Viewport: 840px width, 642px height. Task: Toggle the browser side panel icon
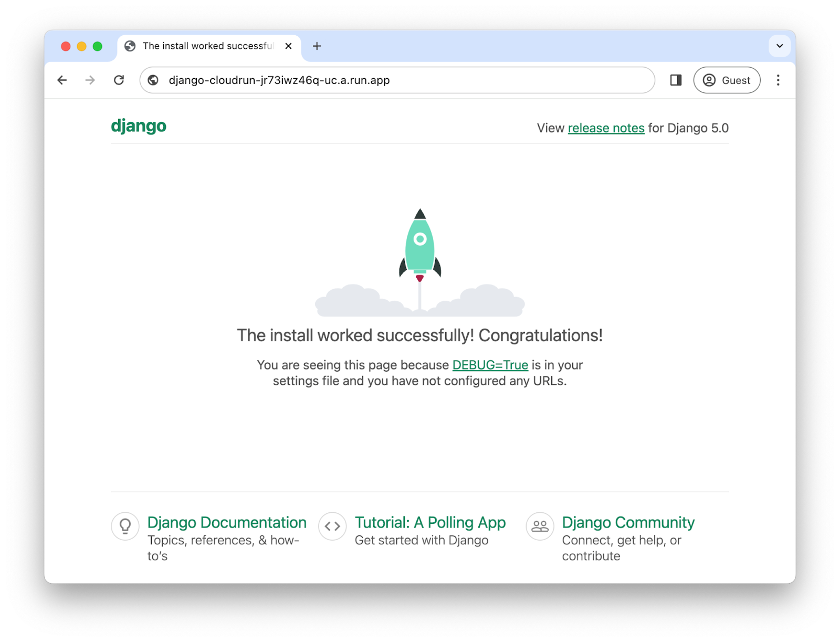(x=676, y=80)
